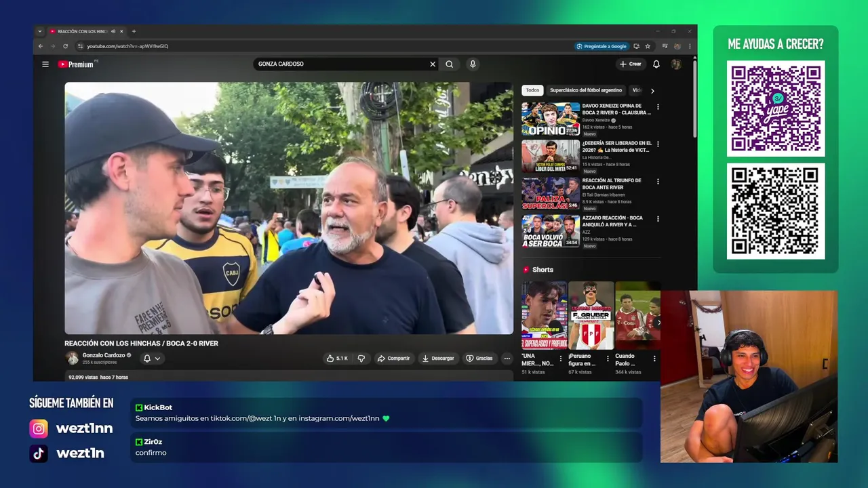868x488 pixels.
Task: Click AZZARO REACCIÓN - BOCA ANIQUILÓ title
Action: tap(612, 221)
